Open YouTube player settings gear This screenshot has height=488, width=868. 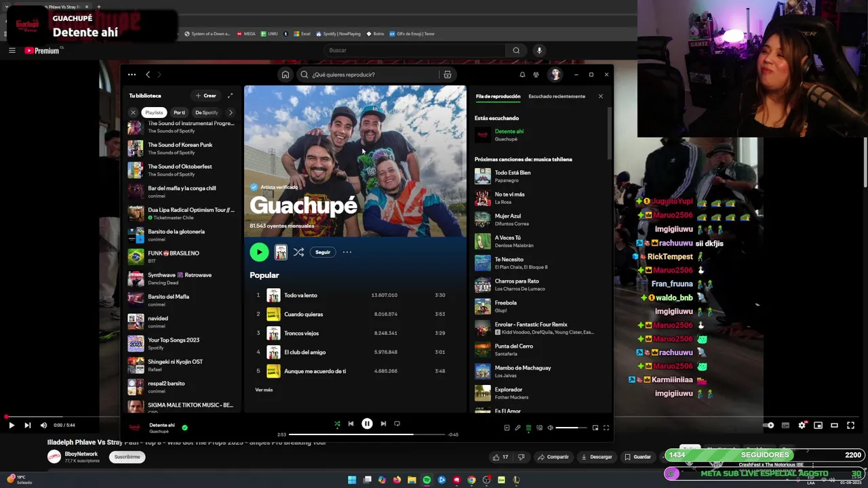click(802, 425)
